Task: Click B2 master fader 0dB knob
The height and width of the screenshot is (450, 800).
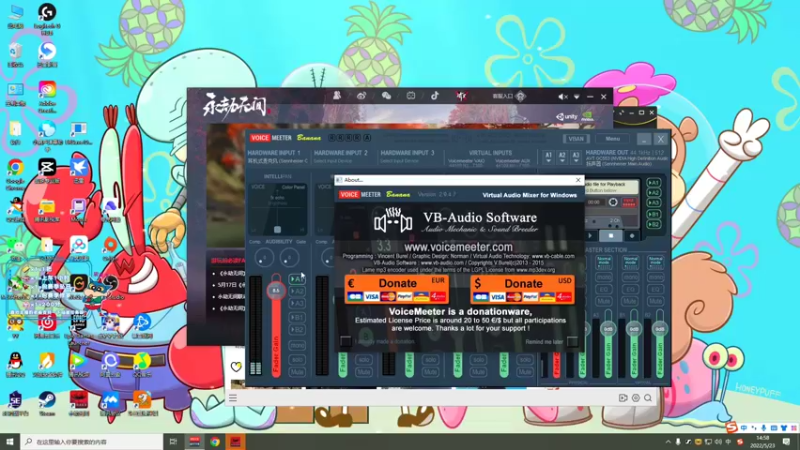Action: (660, 329)
